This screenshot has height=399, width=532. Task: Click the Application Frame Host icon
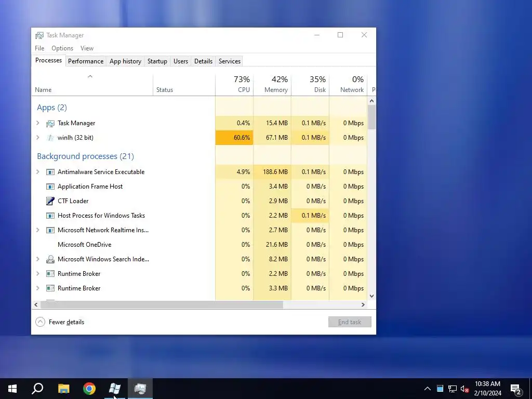pyautogui.click(x=50, y=187)
